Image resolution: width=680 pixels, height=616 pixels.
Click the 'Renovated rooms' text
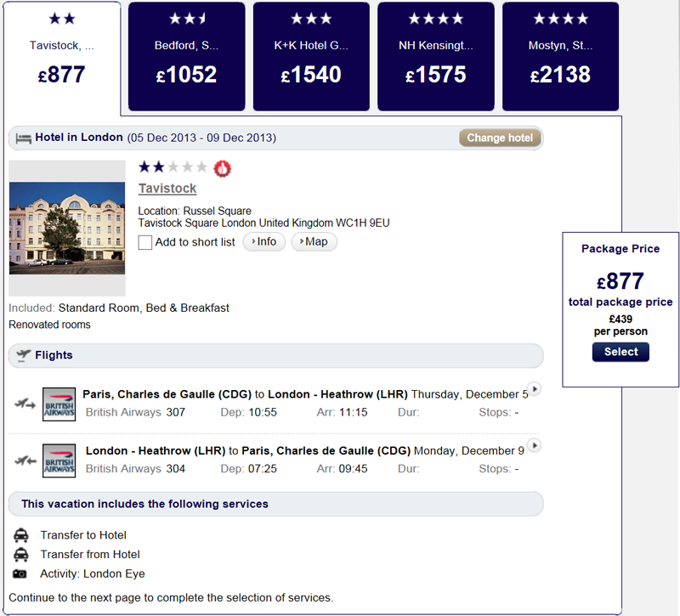[49, 325]
